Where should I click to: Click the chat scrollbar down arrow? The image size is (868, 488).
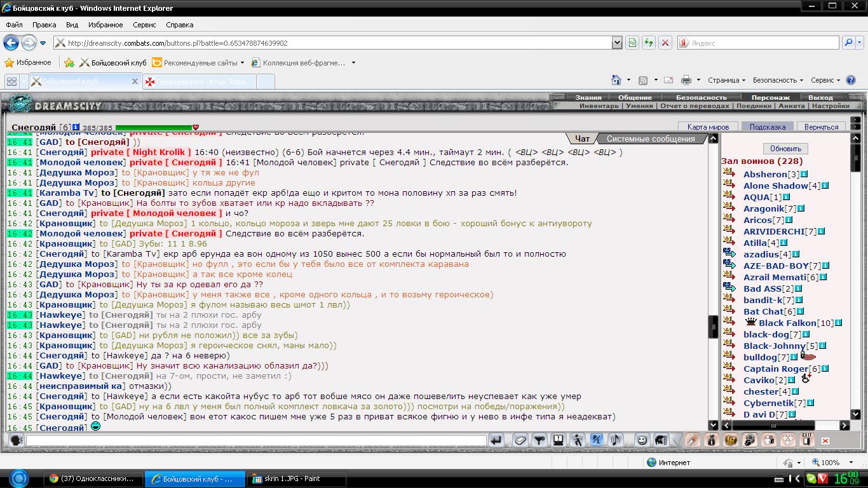click(x=713, y=424)
